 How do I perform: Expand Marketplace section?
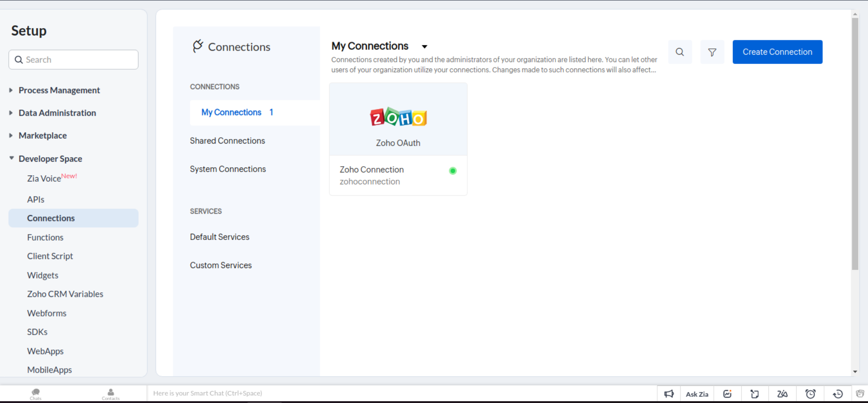(x=11, y=135)
